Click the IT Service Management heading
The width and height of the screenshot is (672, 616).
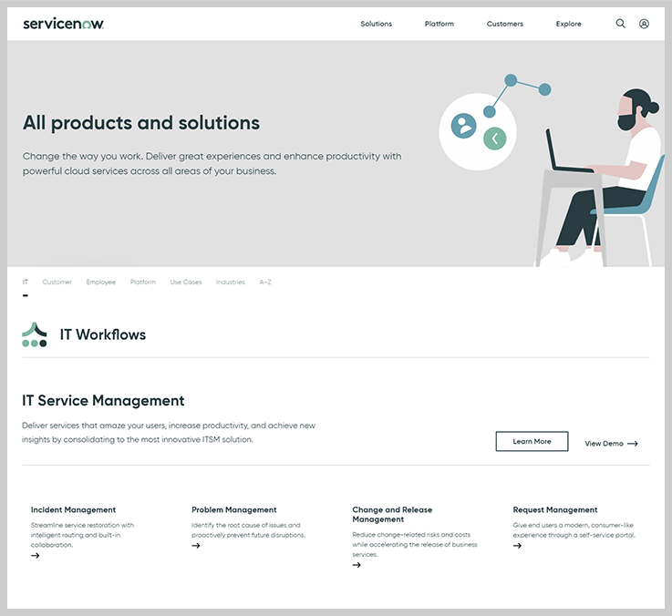[x=103, y=401]
